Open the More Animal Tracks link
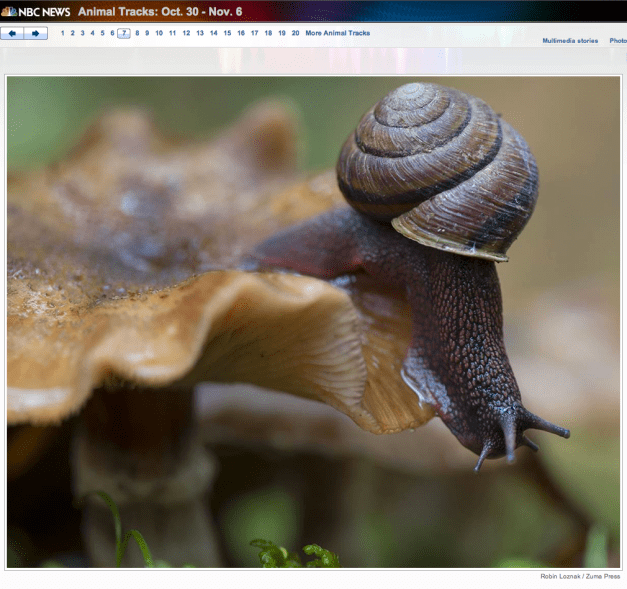The image size is (627, 589). (x=337, y=33)
